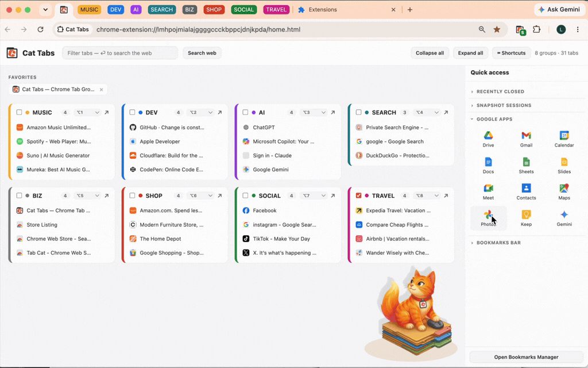Open the TRAVEL group dropdown chevron

pos(436,195)
